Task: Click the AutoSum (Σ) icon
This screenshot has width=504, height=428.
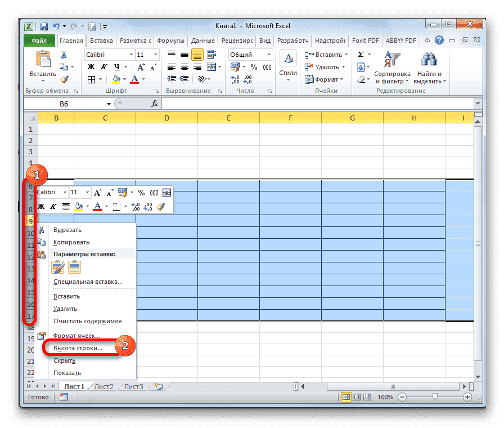Action: tap(361, 53)
